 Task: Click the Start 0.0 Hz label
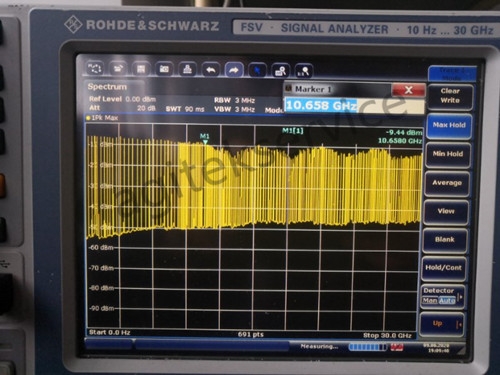[x=110, y=332]
